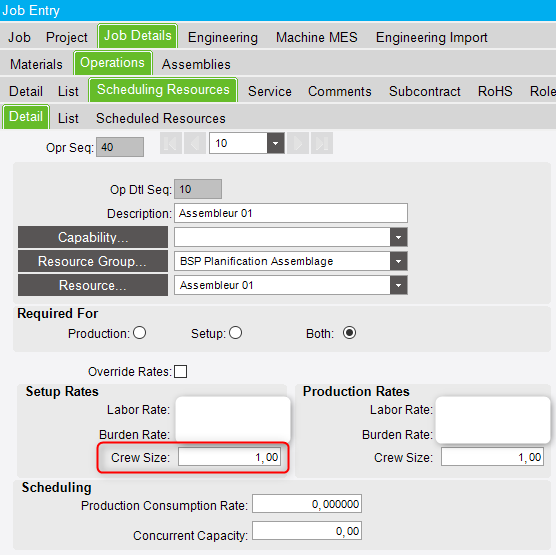The image size is (556, 555).
Task: Open the Subcontract tab
Action: tap(424, 91)
